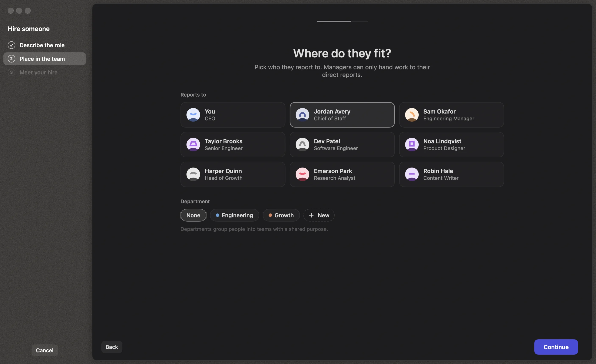Choose the Engineering department chip
Screen dimensions: 596x364
[x=234, y=215]
